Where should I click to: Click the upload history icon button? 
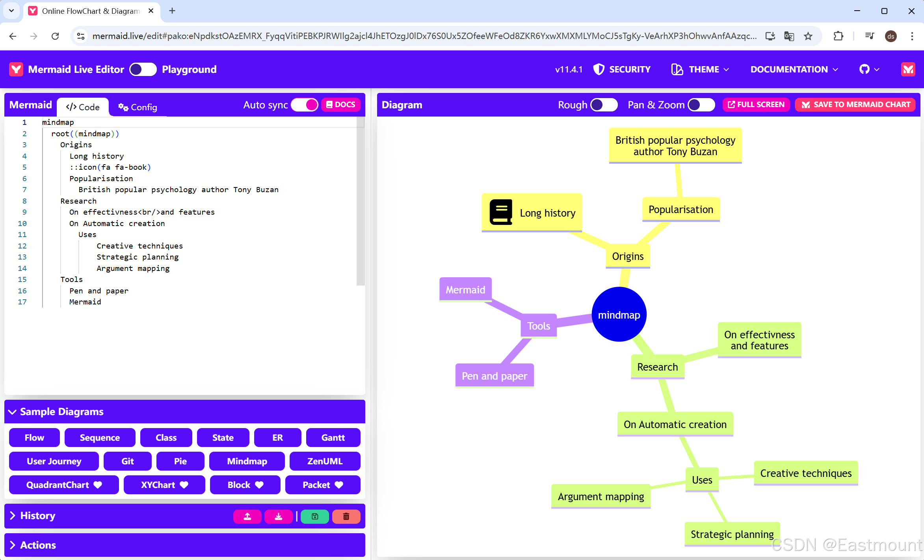click(x=247, y=516)
